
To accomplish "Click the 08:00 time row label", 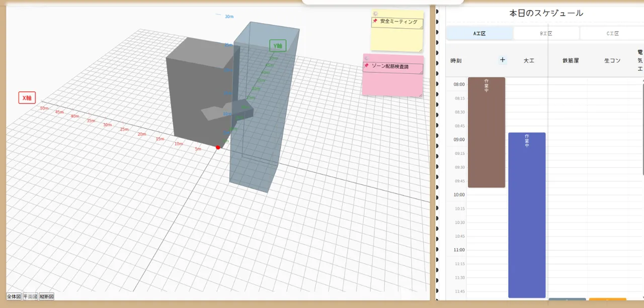I will pyautogui.click(x=458, y=84).
